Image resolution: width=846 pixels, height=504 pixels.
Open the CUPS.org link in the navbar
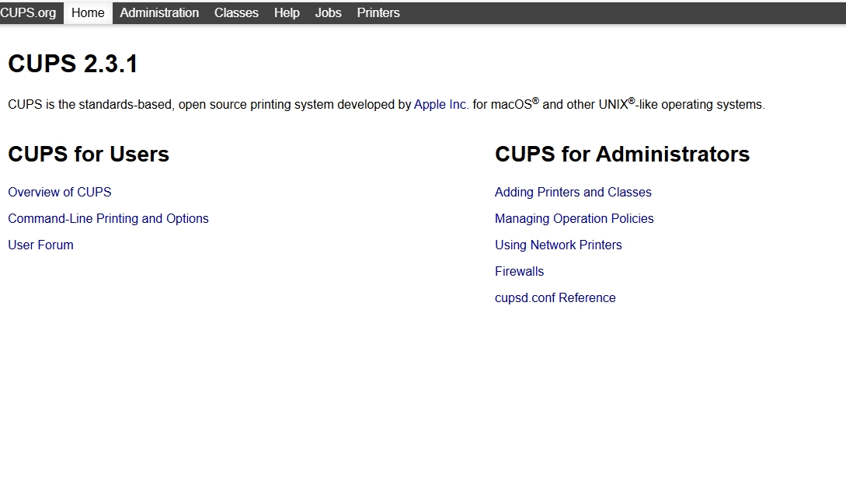click(x=28, y=13)
